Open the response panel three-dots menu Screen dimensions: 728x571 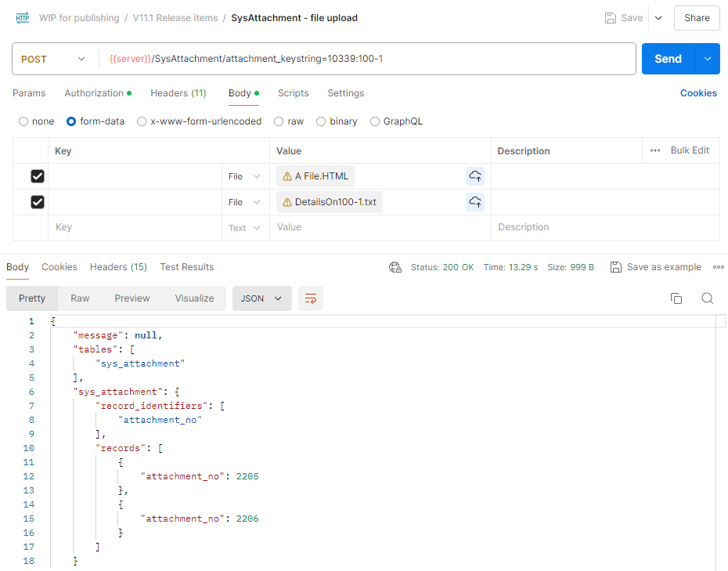coord(718,267)
